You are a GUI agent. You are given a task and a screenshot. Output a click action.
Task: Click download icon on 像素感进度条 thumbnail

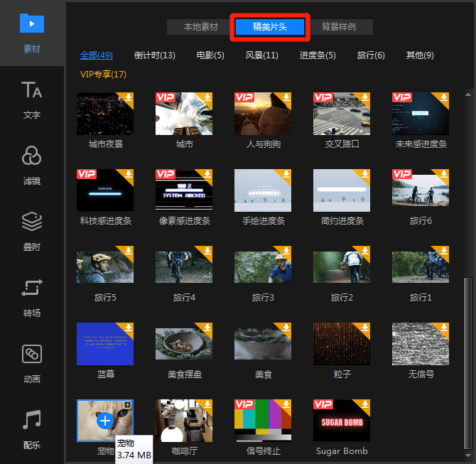tap(207, 174)
